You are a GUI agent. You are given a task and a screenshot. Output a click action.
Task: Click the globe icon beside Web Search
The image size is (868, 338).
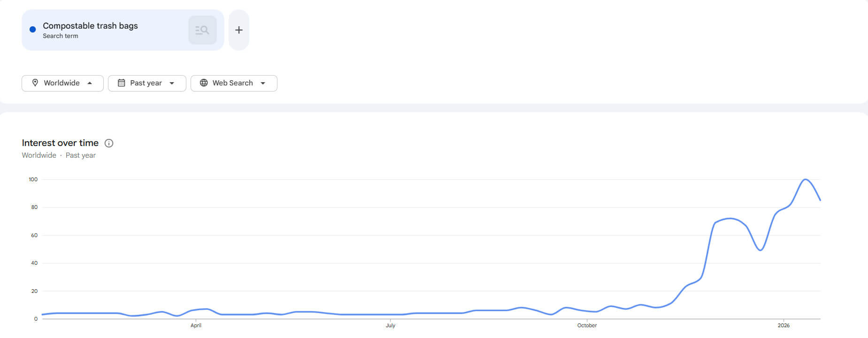204,83
